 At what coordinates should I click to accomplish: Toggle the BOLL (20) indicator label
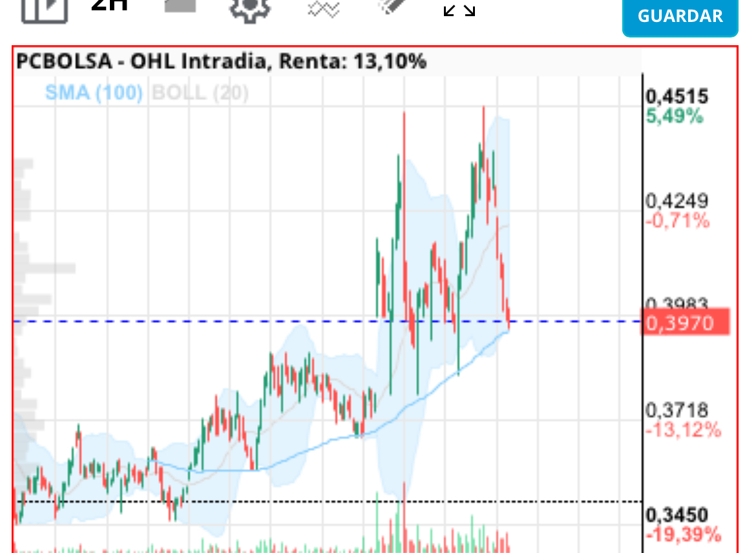click(x=200, y=92)
